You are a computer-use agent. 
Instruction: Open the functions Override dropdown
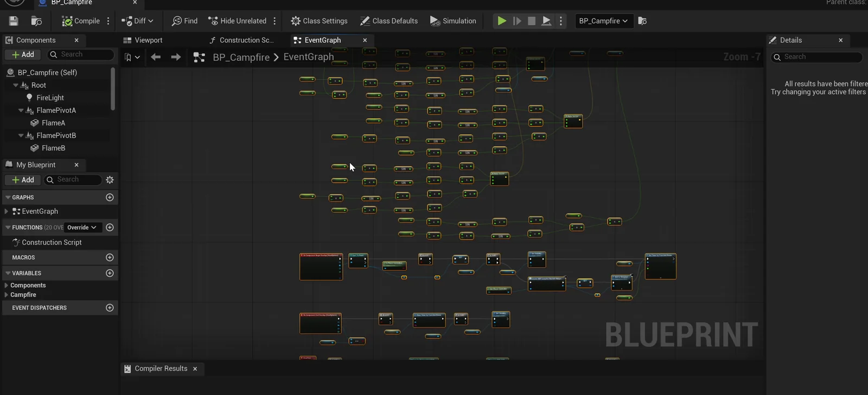[82, 228]
